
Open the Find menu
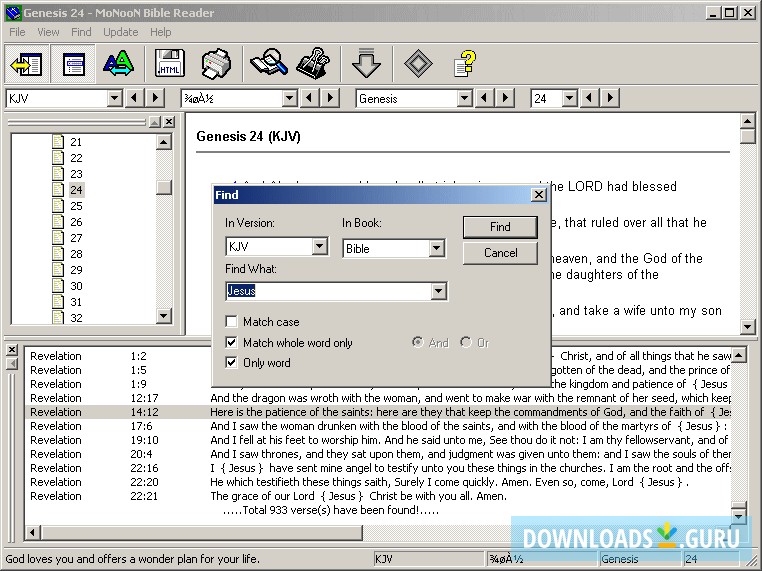[81, 32]
